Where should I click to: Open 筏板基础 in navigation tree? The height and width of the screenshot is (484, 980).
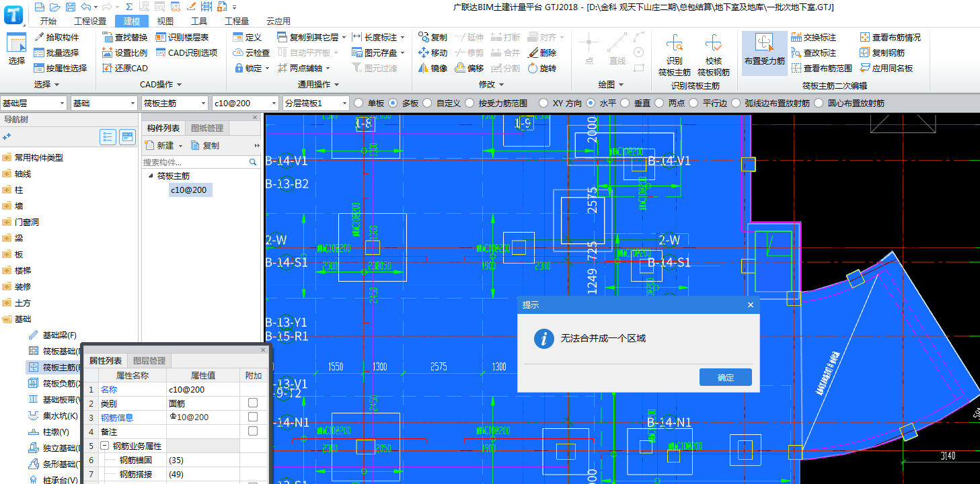55,351
